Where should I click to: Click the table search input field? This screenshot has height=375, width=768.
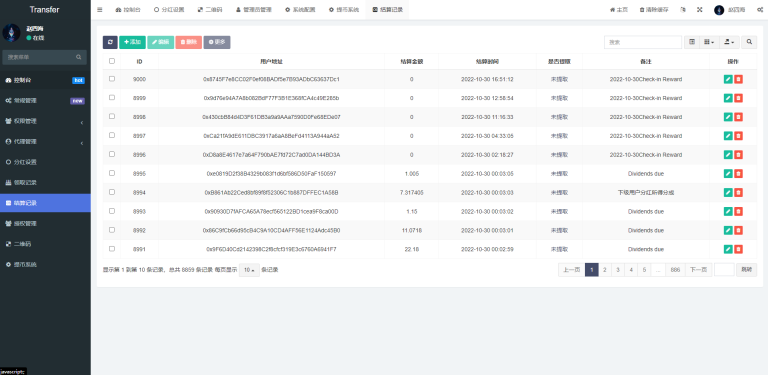click(643, 42)
